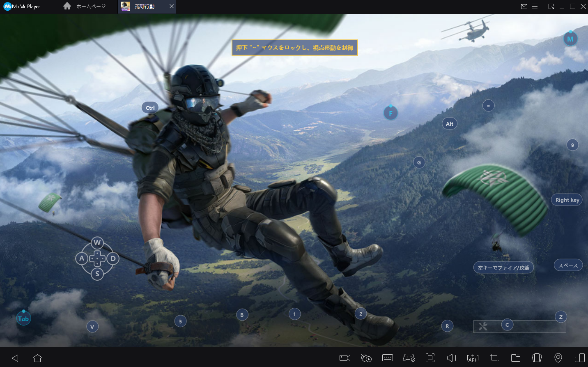Click the D key on movement pad
The image size is (588, 367).
113,258
